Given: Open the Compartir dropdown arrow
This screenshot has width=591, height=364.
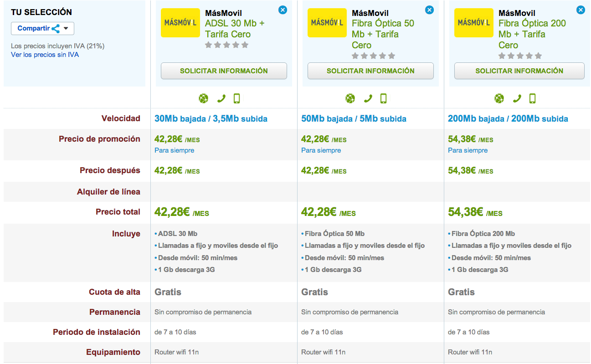Looking at the screenshot, I should pyautogui.click(x=66, y=29).
